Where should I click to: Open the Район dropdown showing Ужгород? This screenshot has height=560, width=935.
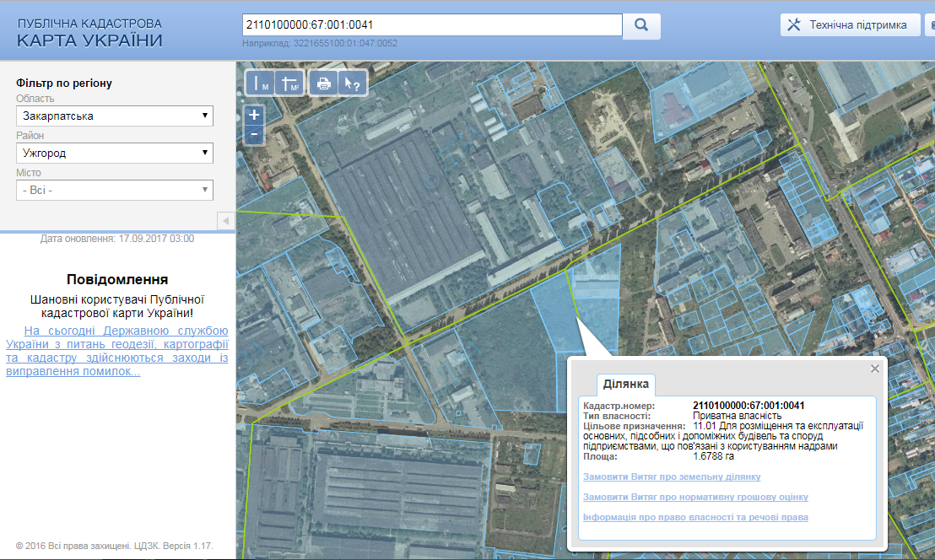click(x=115, y=153)
